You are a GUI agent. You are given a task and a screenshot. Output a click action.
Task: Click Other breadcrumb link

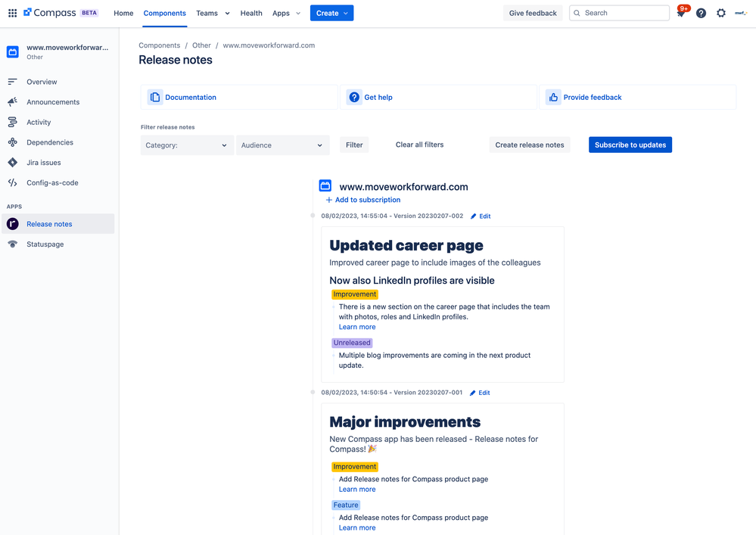[201, 45]
